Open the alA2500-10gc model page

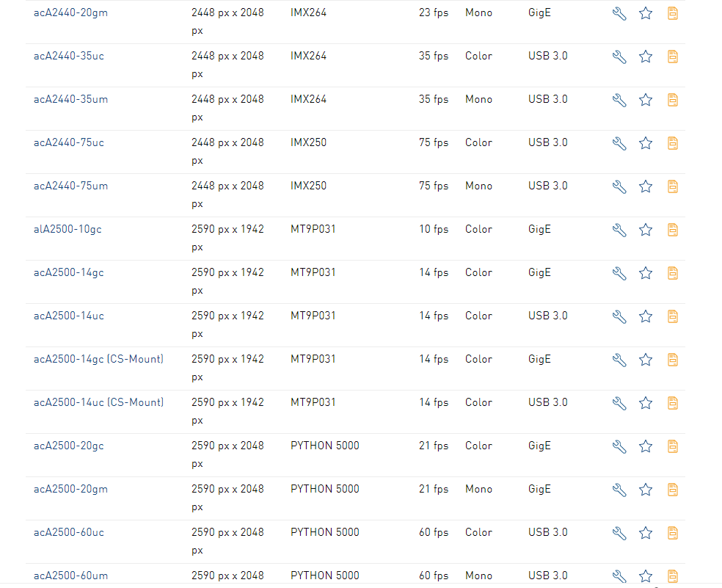[68, 229]
